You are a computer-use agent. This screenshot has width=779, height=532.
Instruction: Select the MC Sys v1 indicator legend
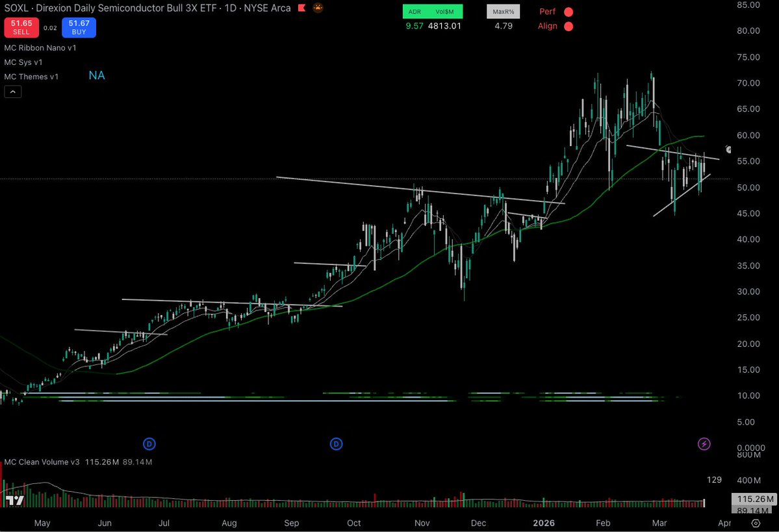click(x=23, y=62)
